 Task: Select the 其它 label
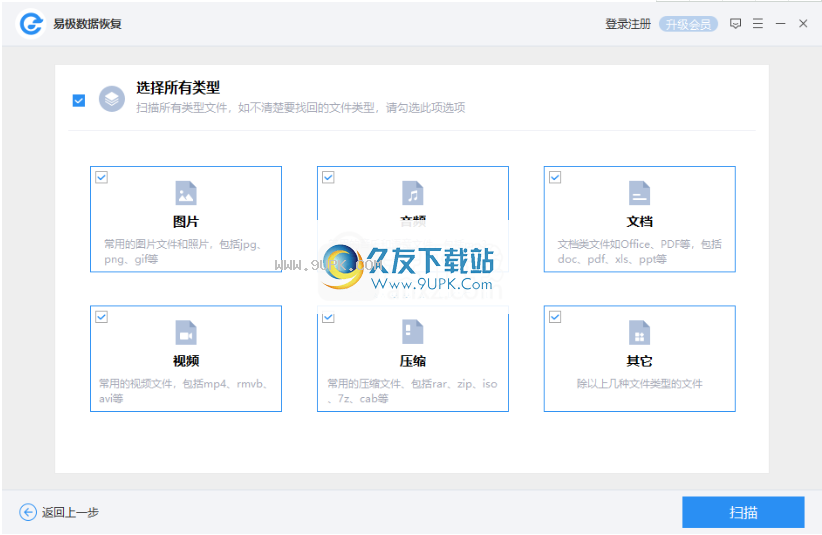coord(640,361)
